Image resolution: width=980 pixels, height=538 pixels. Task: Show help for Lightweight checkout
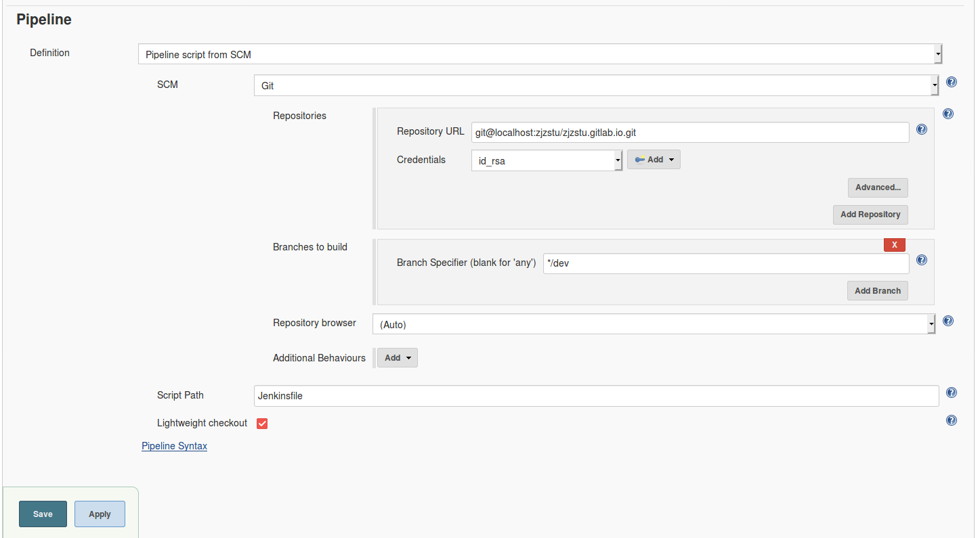[952, 420]
